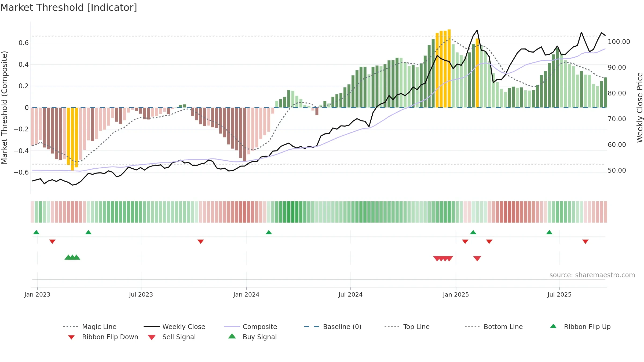Click the Market Threshold [Indicator] chart title

click(x=69, y=8)
